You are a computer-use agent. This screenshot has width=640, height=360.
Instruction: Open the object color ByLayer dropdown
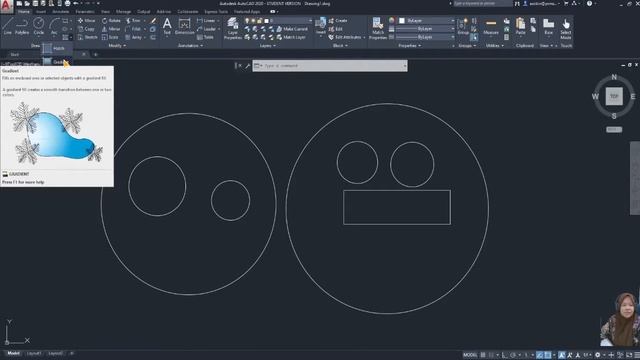(x=427, y=20)
